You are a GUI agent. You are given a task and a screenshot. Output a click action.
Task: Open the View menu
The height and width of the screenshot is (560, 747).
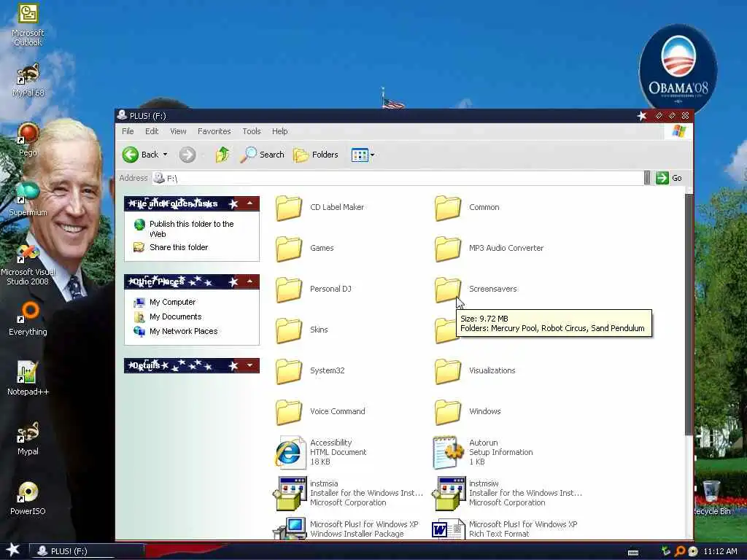[x=178, y=131]
